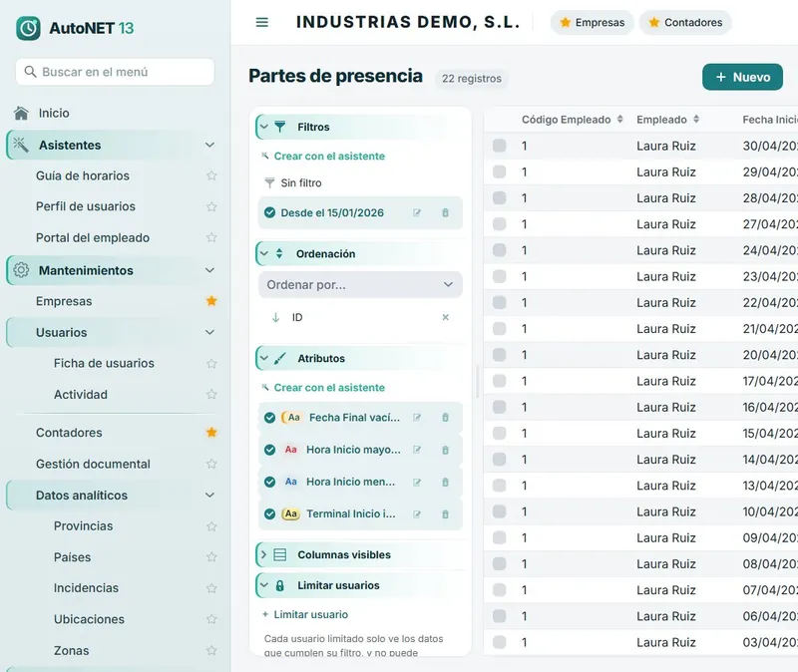Collapse the Datos analíticos submenu
798x672 pixels.
coord(209,495)
